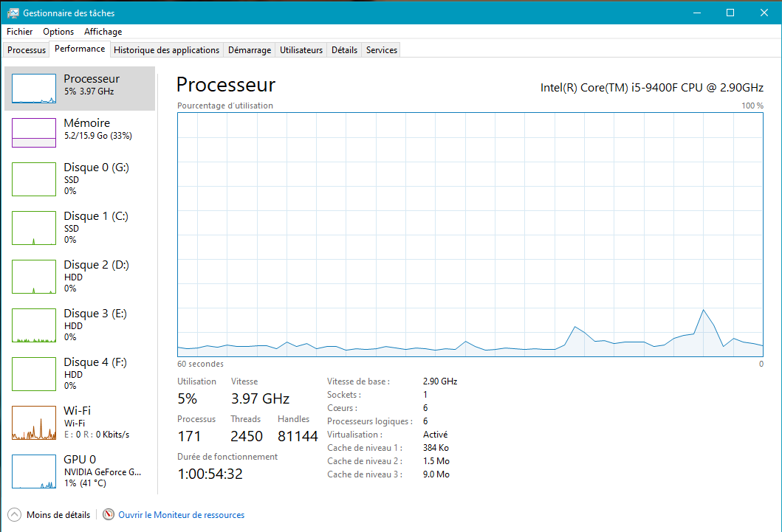This screenshot has width=782, height=532.
Task: Open Disque 0 (G:) SSD graph
Action: (34, 179)
